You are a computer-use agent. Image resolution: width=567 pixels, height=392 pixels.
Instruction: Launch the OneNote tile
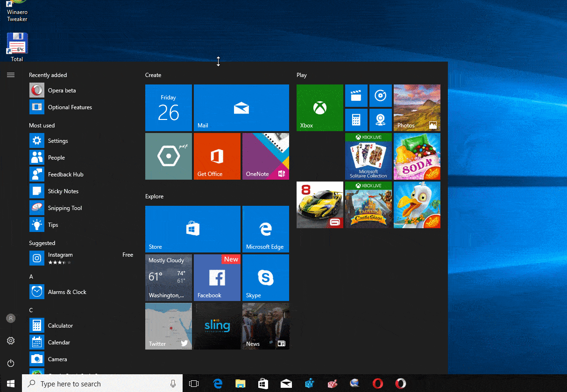tap(266, 156)
